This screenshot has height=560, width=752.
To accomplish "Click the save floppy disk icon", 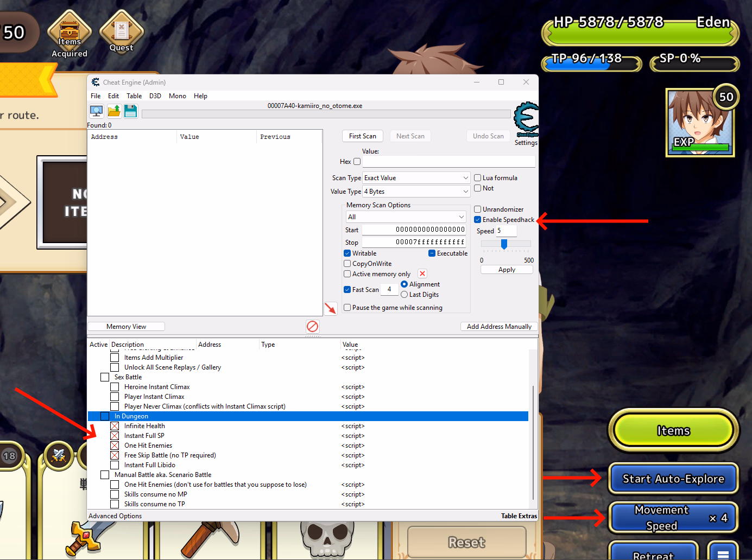I will coord(130,111).
